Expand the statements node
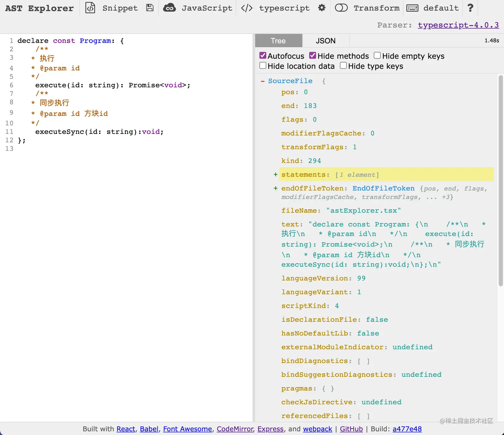The width and height of the screenshot is (504, 435). [x=276, y=174]
